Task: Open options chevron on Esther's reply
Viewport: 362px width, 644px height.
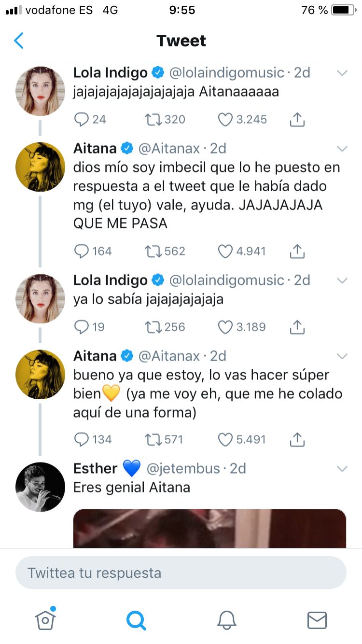Action: (342, 469)
